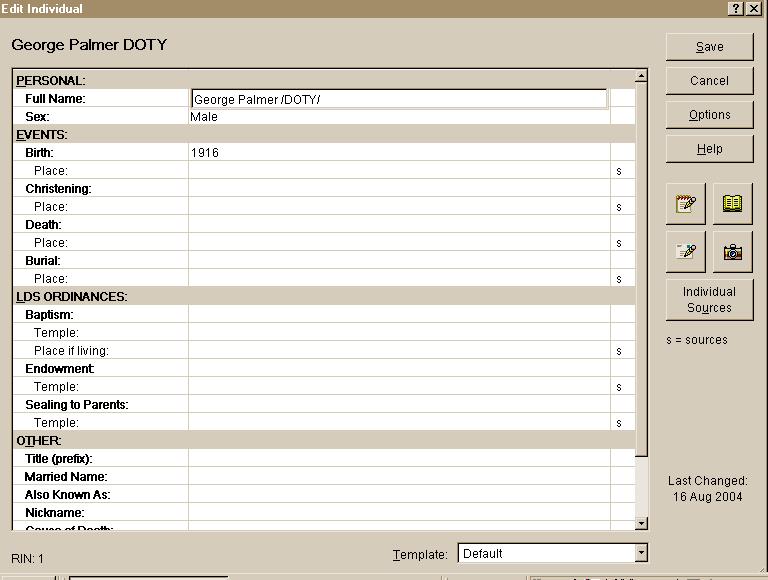Click the Baptism date field
768x580 pixels.
click(x=399, y=314)
